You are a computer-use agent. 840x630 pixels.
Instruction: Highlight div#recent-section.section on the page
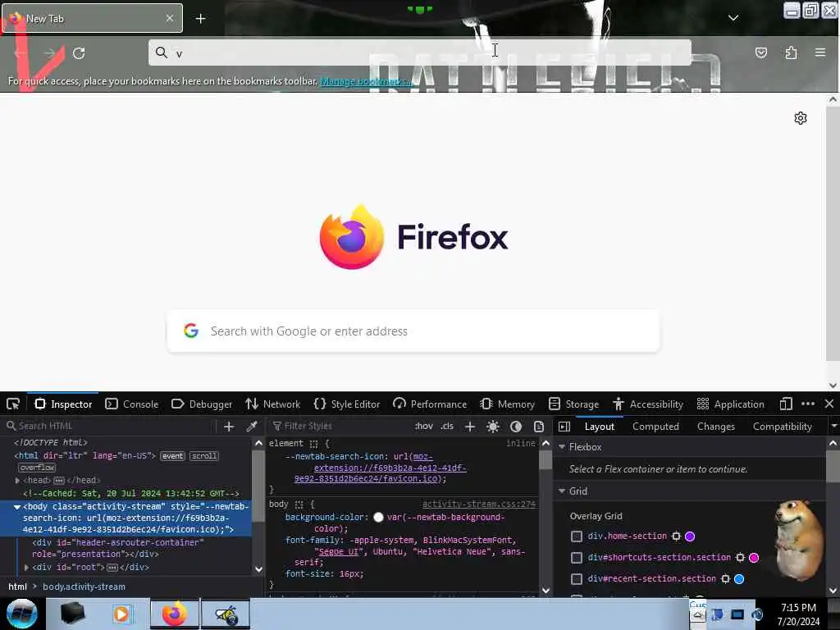coord(725,579)
